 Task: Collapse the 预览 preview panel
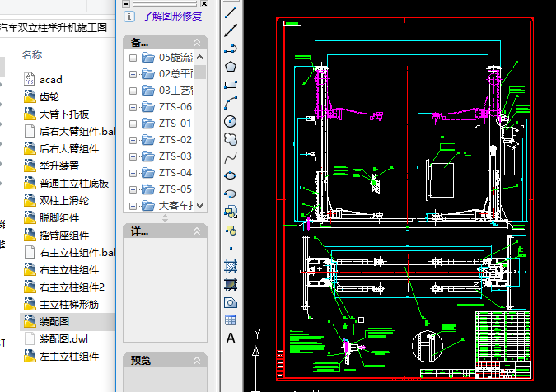coord(197,360)
